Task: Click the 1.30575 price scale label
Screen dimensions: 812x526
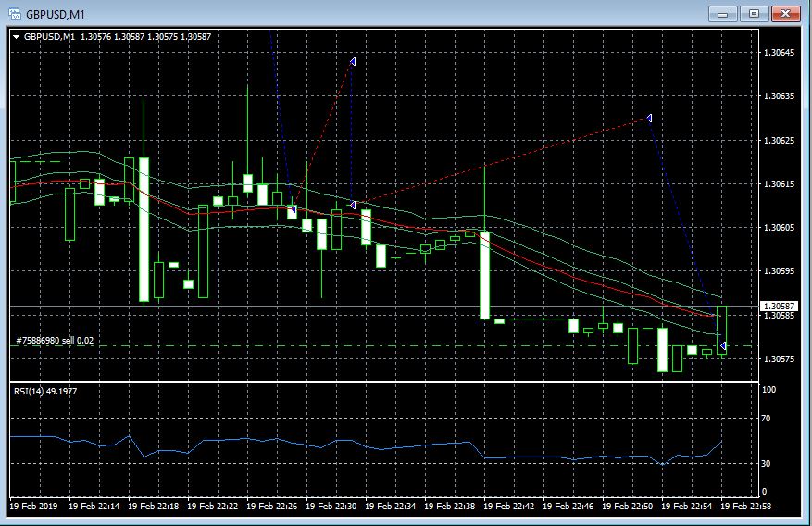Action: coord(779,358)
